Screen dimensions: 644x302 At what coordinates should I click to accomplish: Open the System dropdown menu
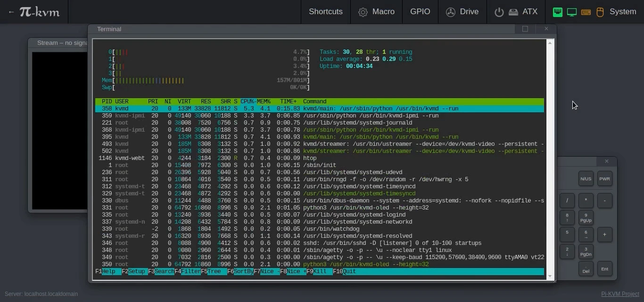tap(623, 12)
